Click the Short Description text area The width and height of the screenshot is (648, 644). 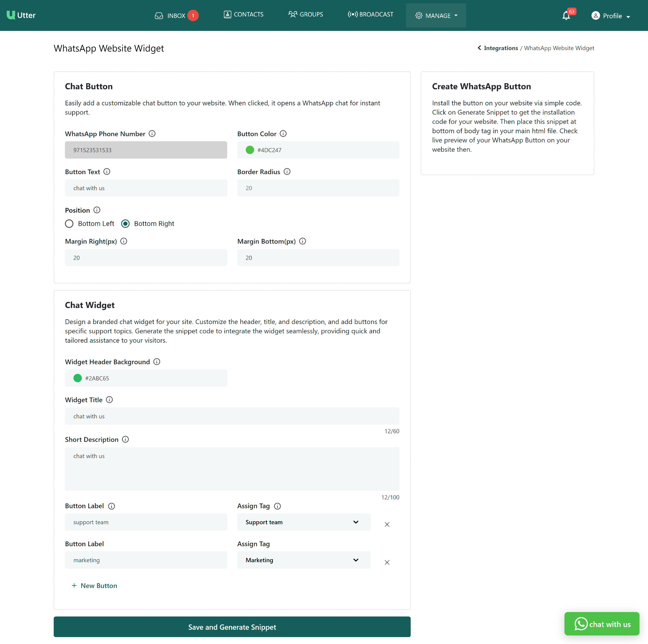pyautogui.click(x=232, y=469)
